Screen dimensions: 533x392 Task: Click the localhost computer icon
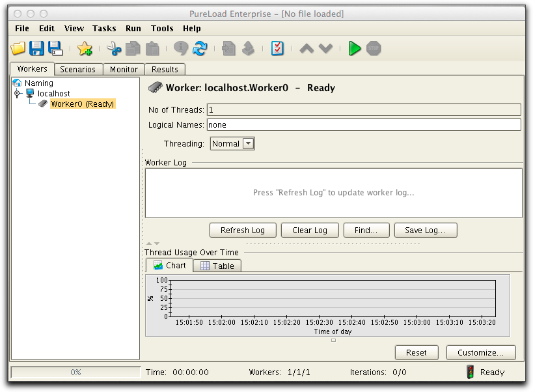(30, 93)
